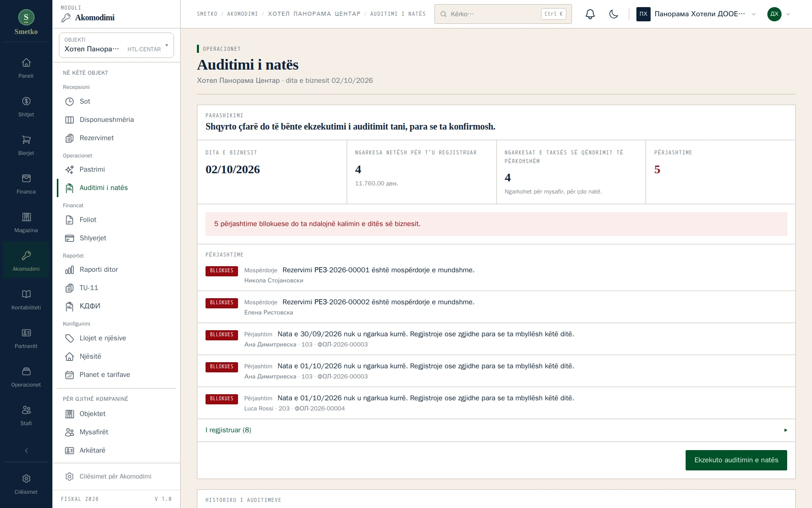Open the Objekti property selector

coord(116,45)
